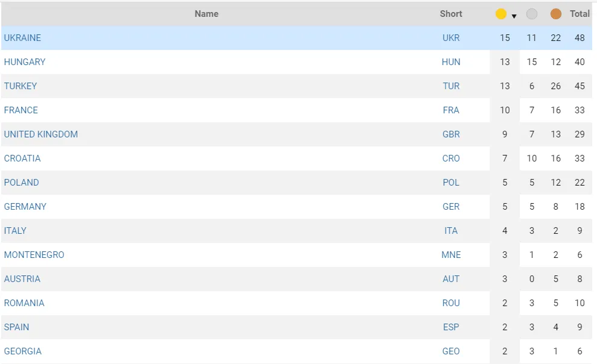Click the silver medal column icon
The image size is (597, 364).
click(x=531, y=14)
